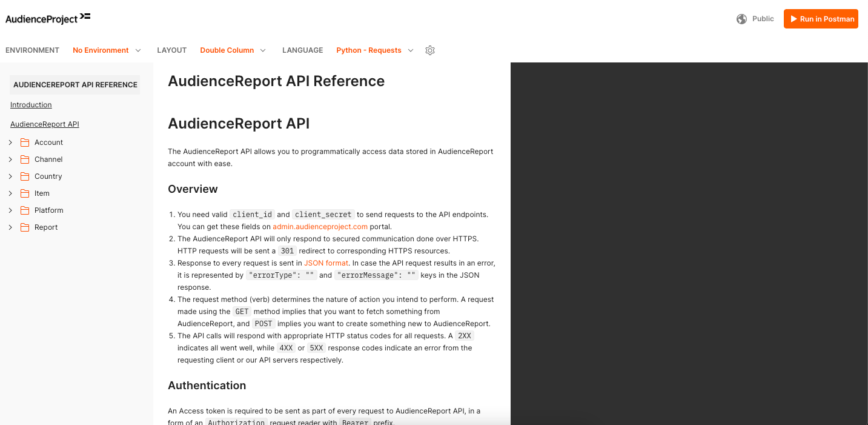This screenshot has height=425, width=868.
Task: Click the Run in Postman button
Action: 821,19
